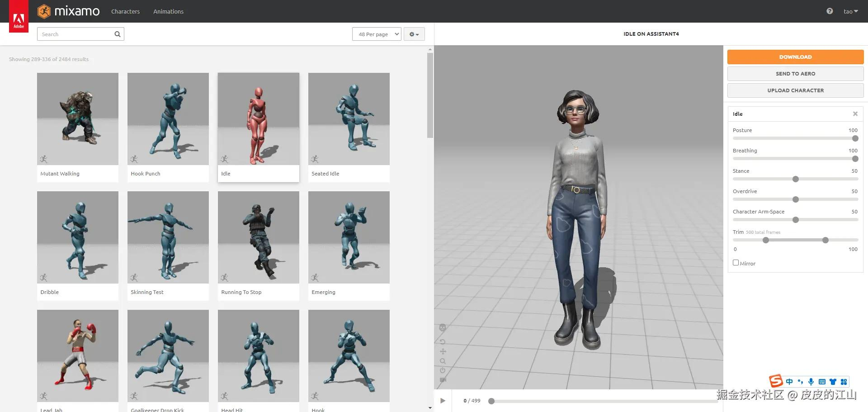868x412 pixels.
Task: Open the gear settings dropdown
Action: pos(414,34)
